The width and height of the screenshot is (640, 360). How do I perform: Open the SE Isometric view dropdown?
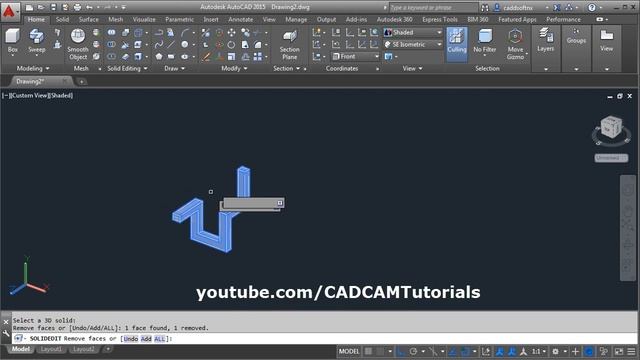(413, 44)
